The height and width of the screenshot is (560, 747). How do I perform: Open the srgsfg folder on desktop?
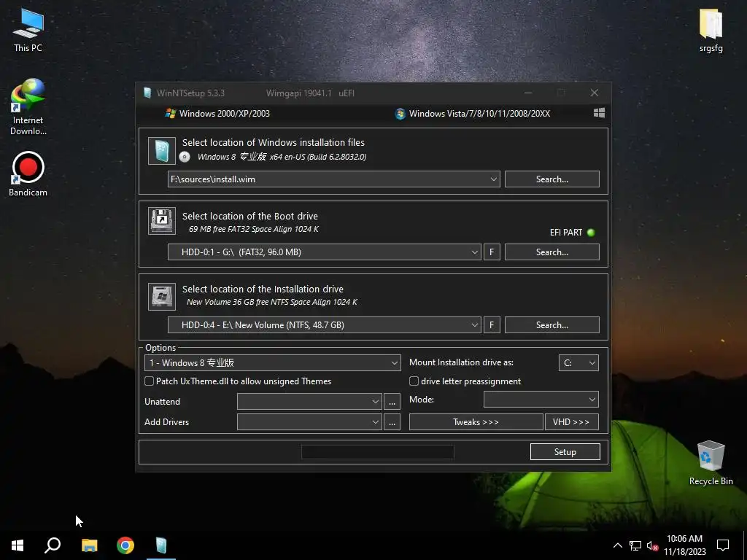[x=711, y=31]
